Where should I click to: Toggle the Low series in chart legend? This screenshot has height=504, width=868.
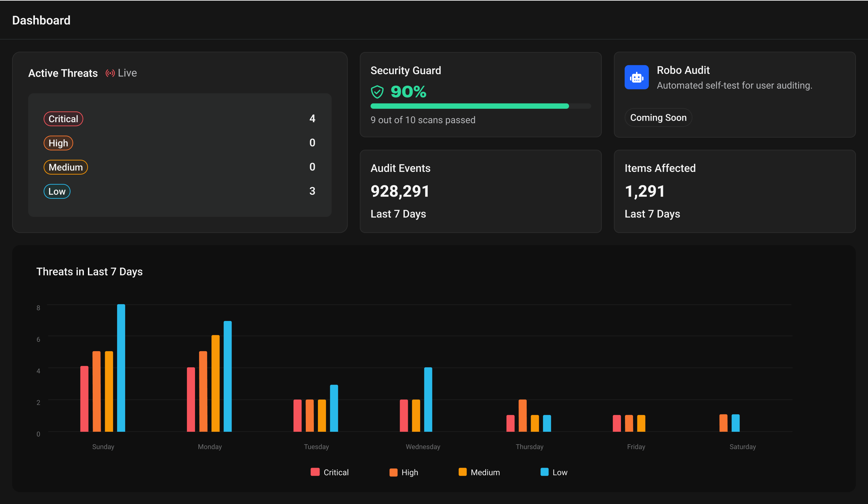[x=553, y=472]
